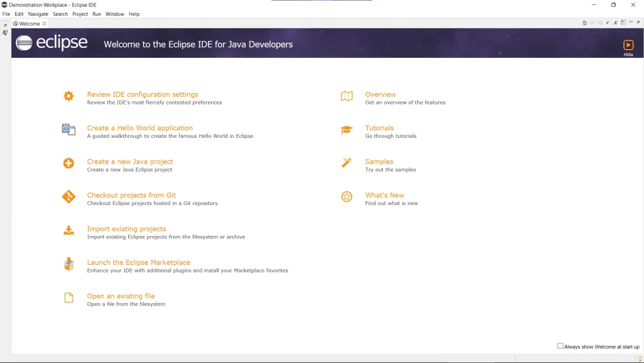The height and width of the screenshot is (363, 644).
Task: Click the Reduce font size icon
Action: point(608,23)
